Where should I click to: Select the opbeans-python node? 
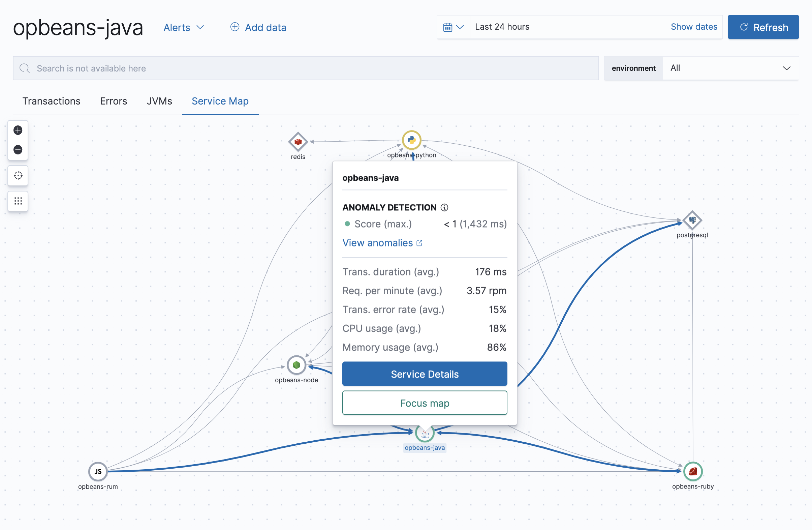click(x=411, y=140)
